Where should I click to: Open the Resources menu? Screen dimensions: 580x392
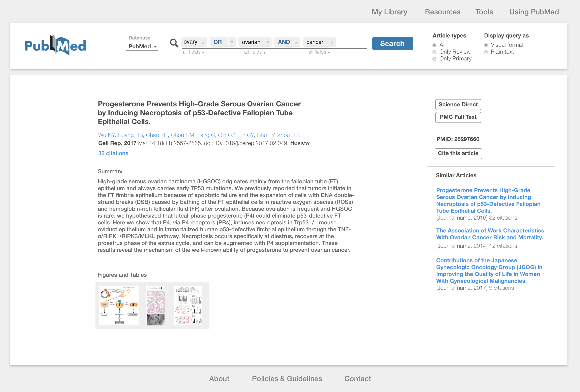point(442,12)
